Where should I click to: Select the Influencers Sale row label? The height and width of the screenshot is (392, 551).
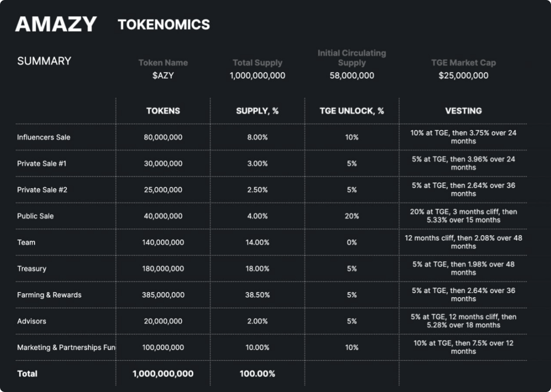point(44,137)
